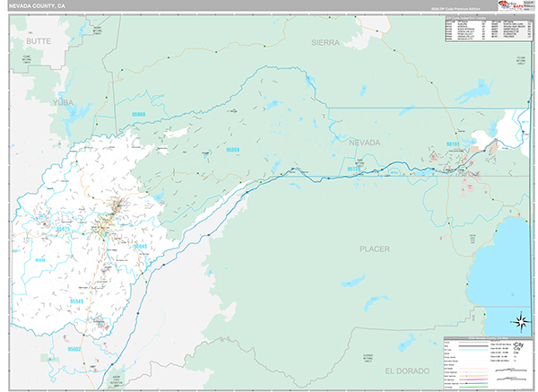Click ZIP code label 95602
Viewport: 538px width, 392px height.
tap(74, 349)
